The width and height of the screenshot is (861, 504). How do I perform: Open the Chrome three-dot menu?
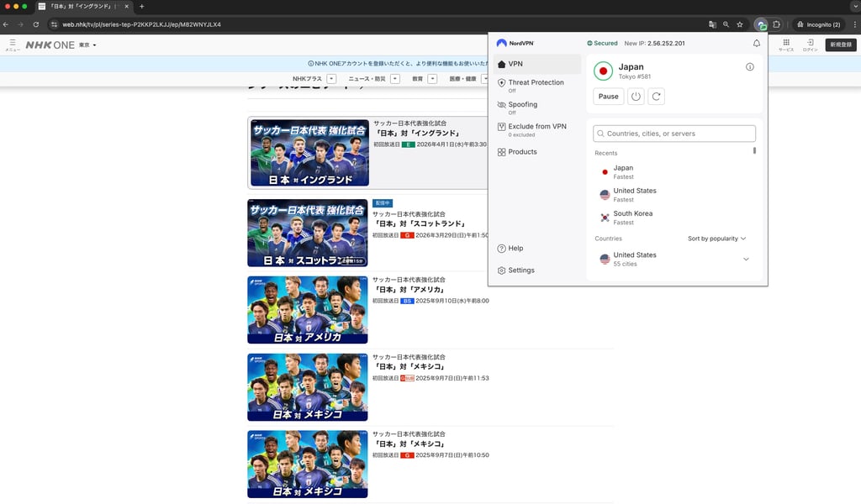854,24
